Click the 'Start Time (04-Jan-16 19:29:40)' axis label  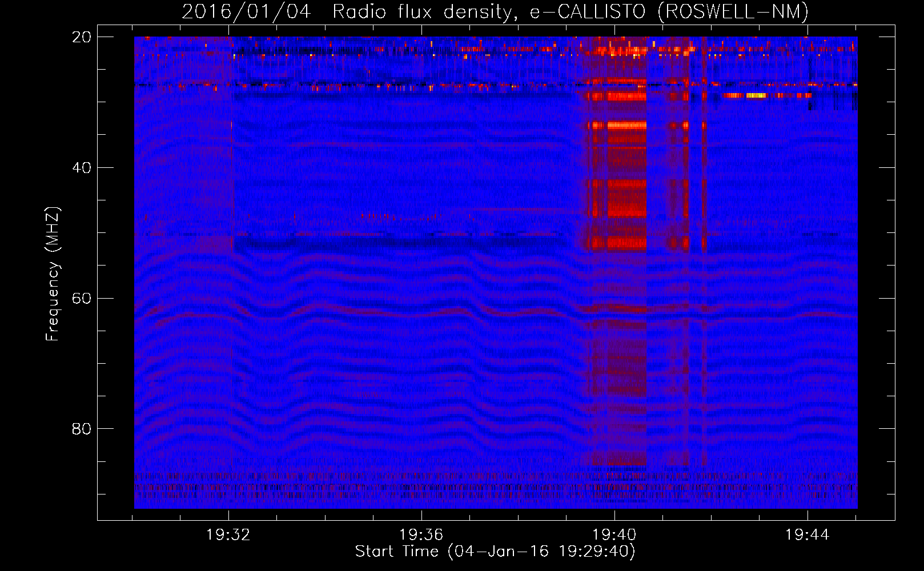(495, 552)
